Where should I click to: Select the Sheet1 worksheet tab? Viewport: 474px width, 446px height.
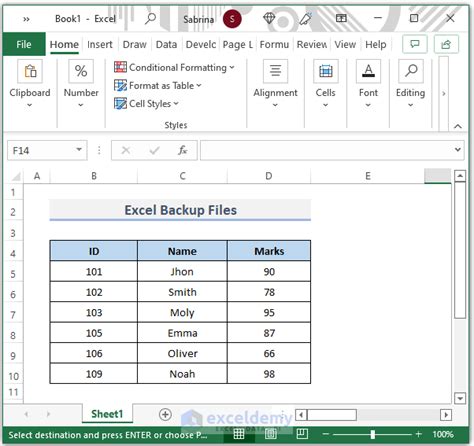point(107,414)
